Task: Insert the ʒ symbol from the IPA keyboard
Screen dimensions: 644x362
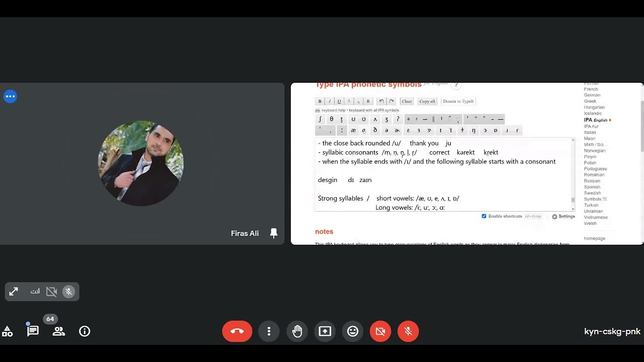Action: 386,119
